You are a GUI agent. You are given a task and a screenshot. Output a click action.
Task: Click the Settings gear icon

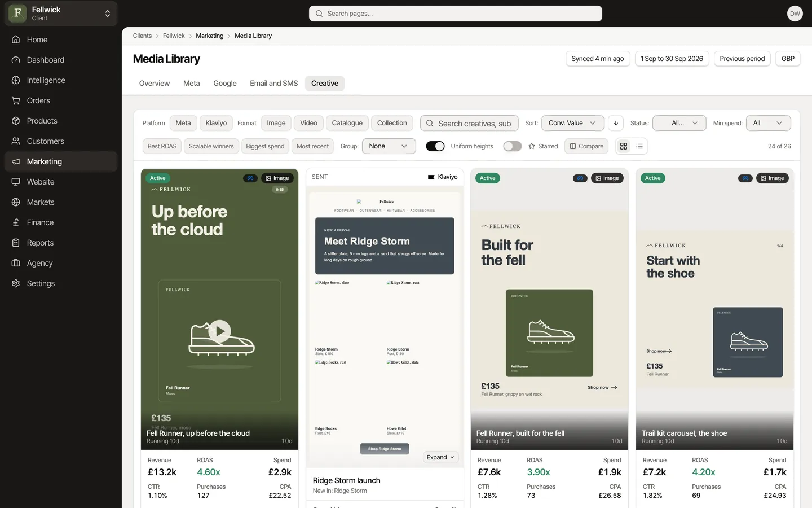pos(16,283)
